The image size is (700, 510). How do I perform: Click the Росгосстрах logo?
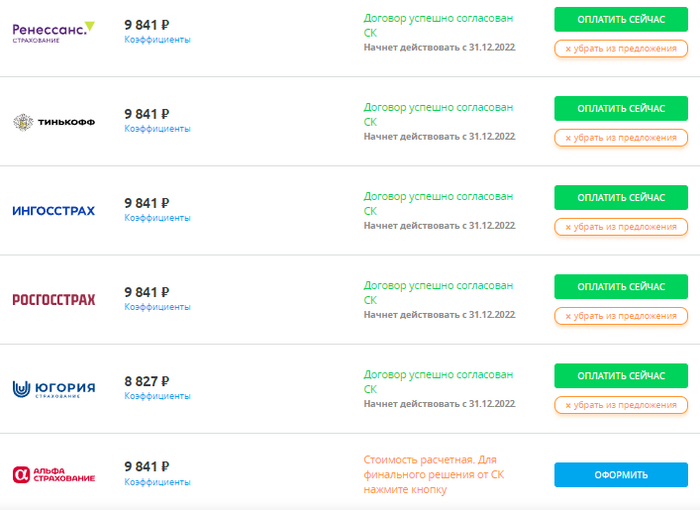53,300
